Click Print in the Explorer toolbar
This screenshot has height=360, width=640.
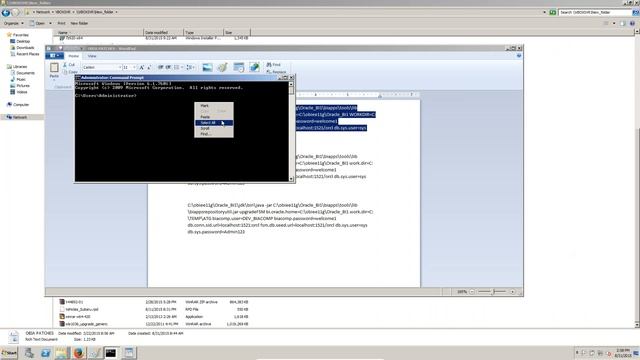(x=61, y=23)
